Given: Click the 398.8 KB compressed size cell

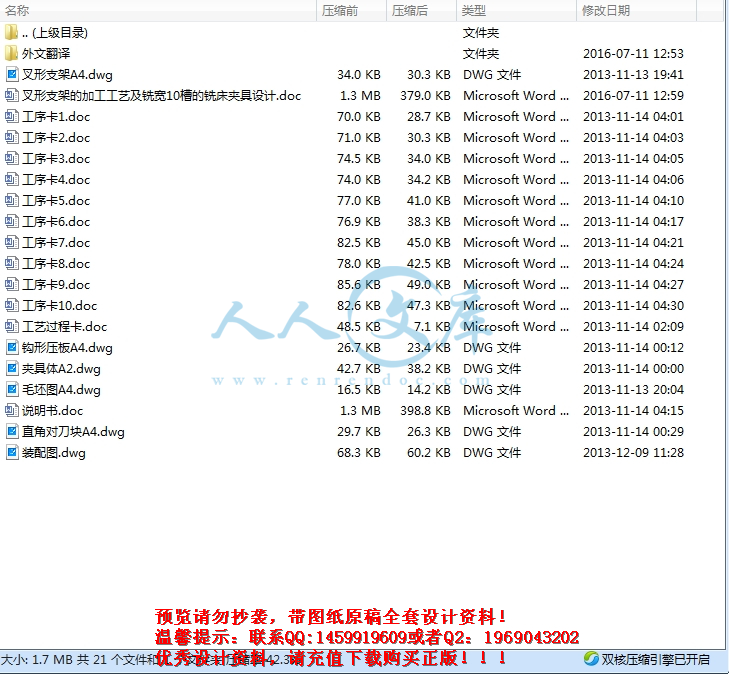Looking at the screenshot, I should pyautogui.click(x=425, y=410).
